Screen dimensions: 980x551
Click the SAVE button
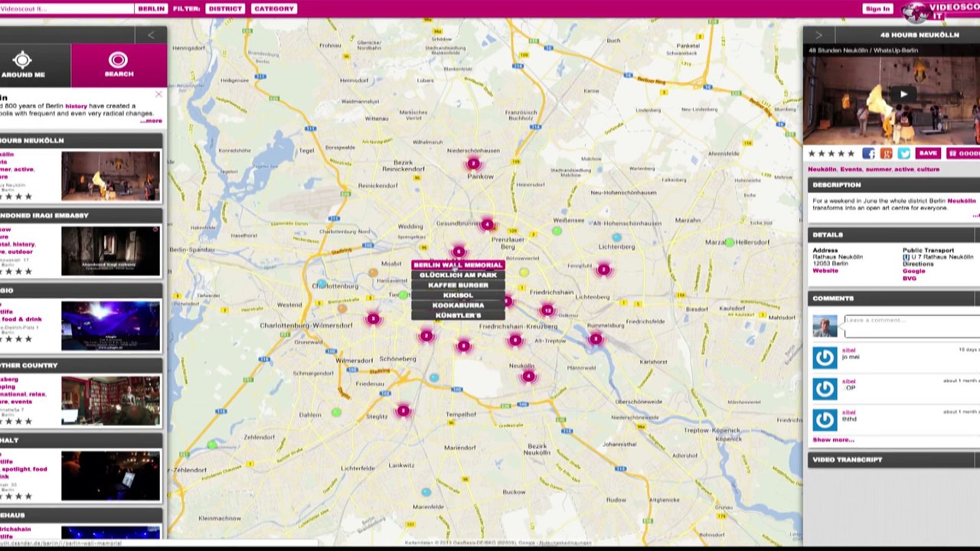coord(928,153)
